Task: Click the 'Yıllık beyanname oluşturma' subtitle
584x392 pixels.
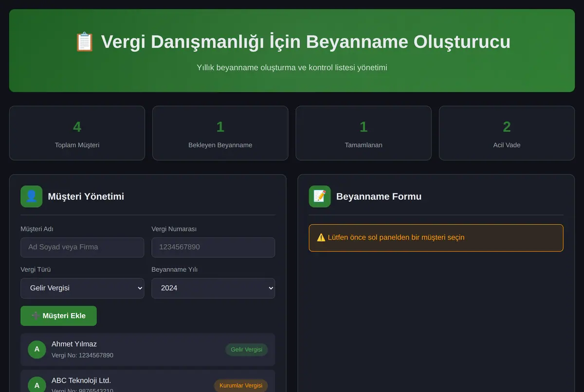Action: point(292,68)
